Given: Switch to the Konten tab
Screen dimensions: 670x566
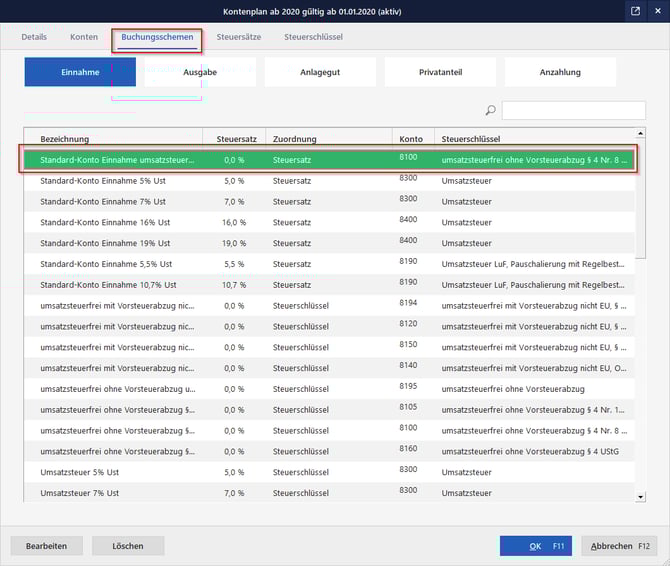Looking at the screenshot, I should pyautogui.click(x=84, y=37).
